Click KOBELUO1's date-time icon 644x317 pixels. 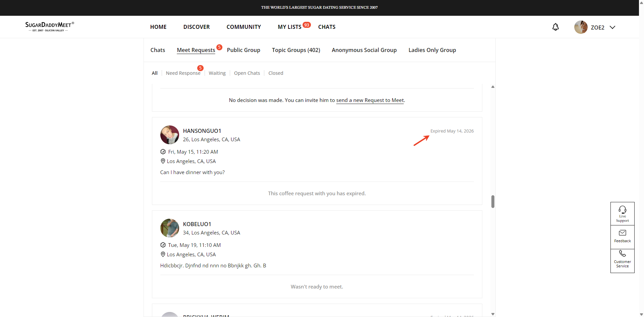click(163, 245)
